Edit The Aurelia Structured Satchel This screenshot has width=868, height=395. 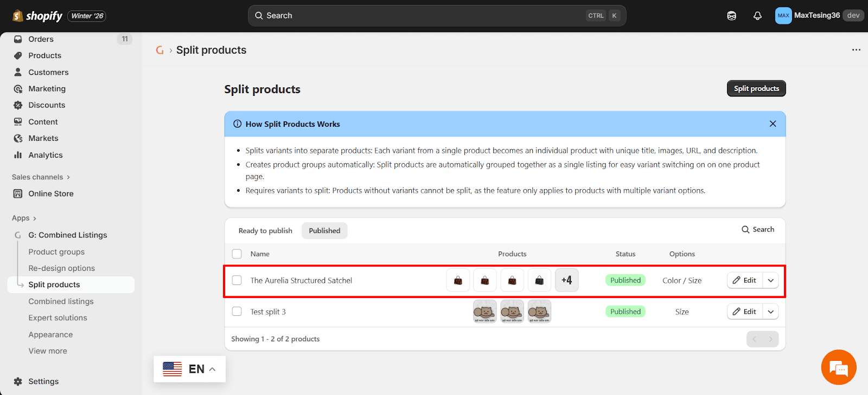coord(745,280)
